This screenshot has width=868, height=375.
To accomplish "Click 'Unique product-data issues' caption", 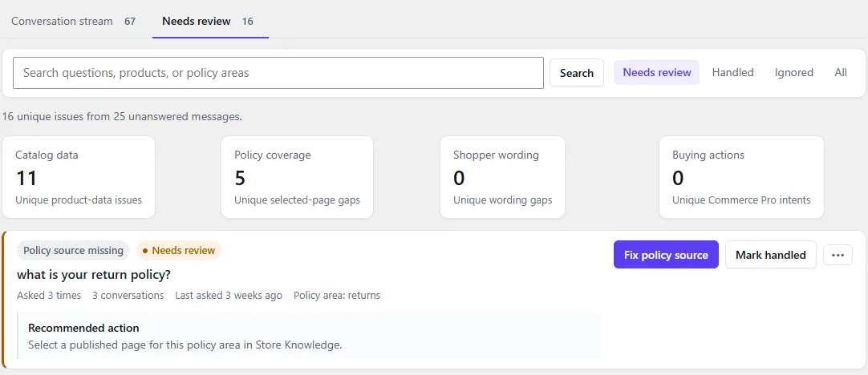I will tap(79, 200).
